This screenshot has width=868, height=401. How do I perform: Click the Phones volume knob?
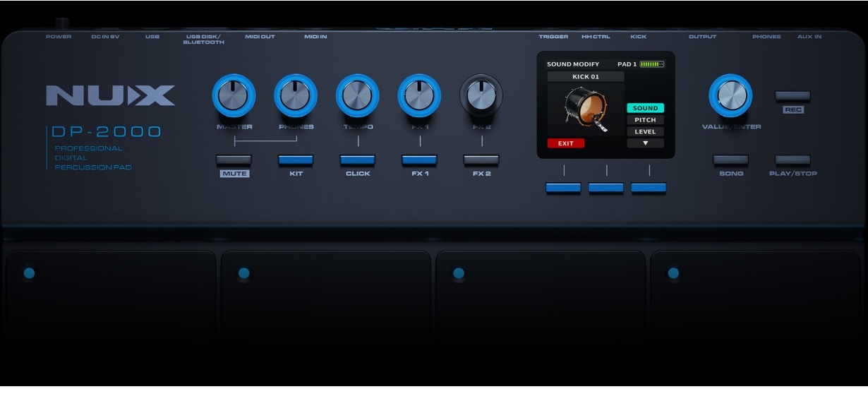[x=296, y=95]
